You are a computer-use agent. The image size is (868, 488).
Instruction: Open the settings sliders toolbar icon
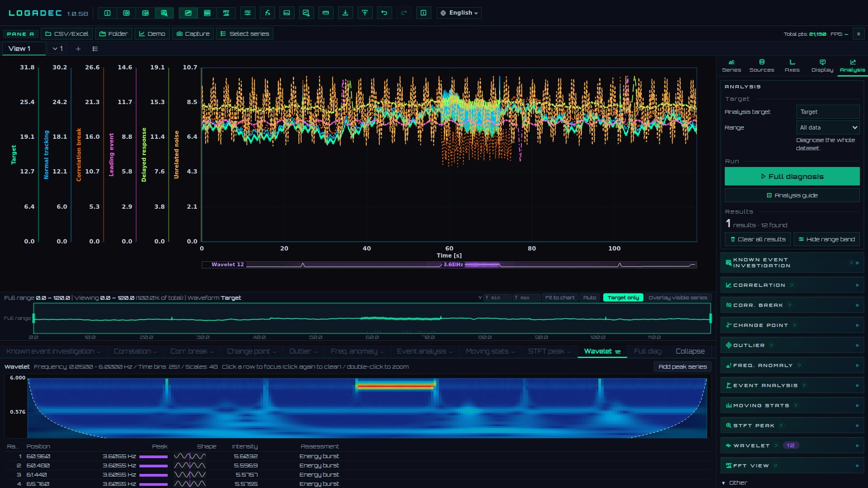(x=247, y=13)
